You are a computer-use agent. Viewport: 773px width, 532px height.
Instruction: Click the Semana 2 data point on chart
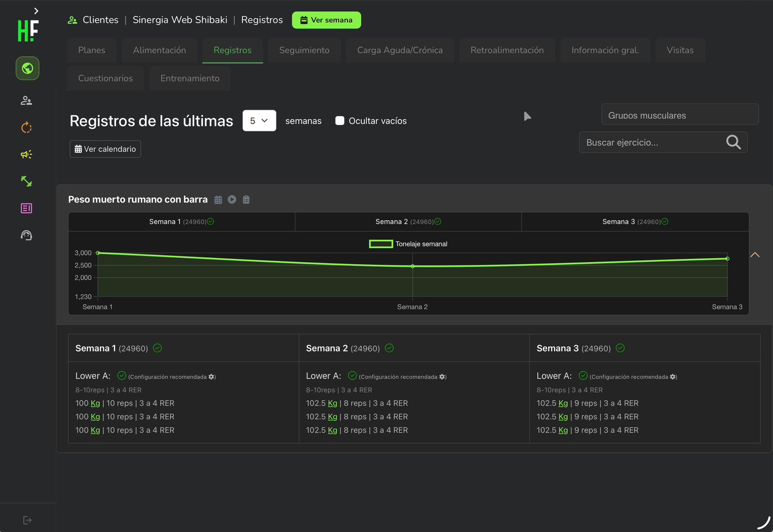pos(413,266)
